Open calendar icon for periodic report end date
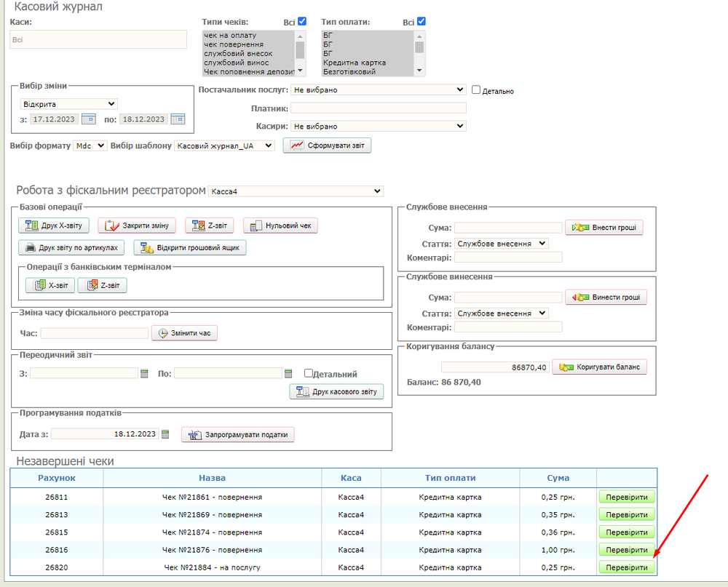This screenshot has width=728, height=587. (288, 373)
